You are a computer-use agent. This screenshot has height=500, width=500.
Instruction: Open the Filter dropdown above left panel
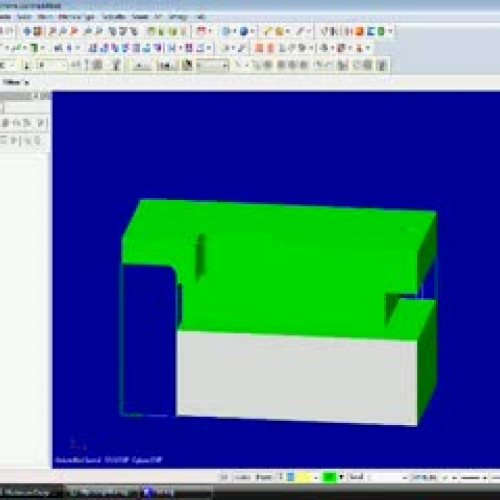(16, 82)
